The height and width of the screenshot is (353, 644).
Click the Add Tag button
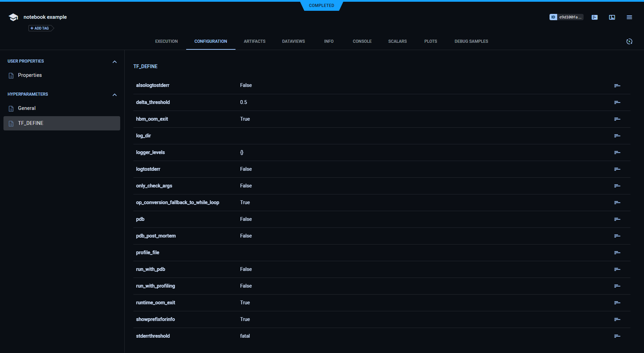[40, 28]
